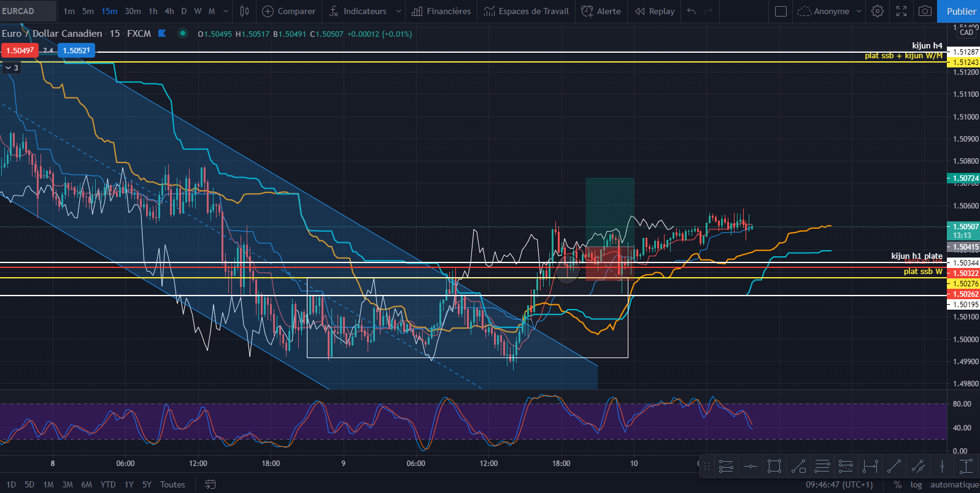Select the horizontal line tool in favorites bar
This screenshot has height=493, width=980.
click(750, 466)
